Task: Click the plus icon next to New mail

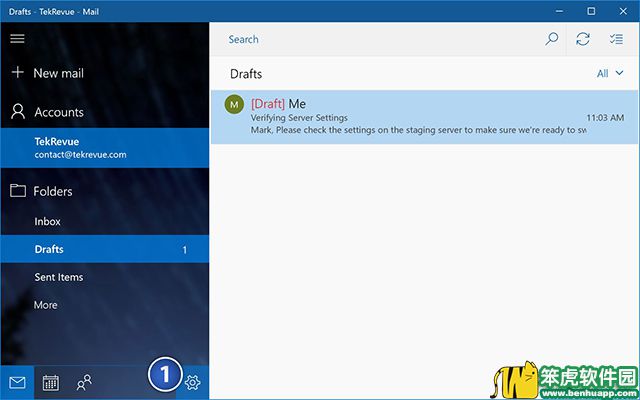Action: [x=17, y=73]
